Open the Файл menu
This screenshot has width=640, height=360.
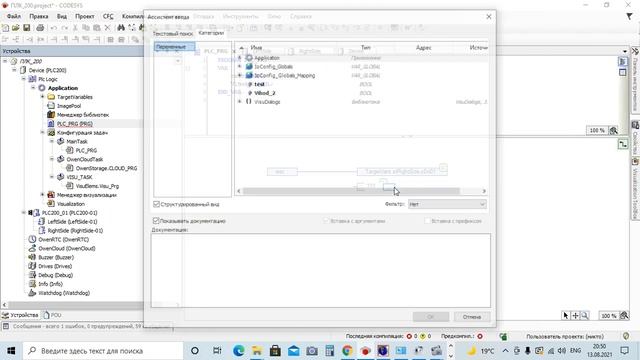click(x=14, y=16)
